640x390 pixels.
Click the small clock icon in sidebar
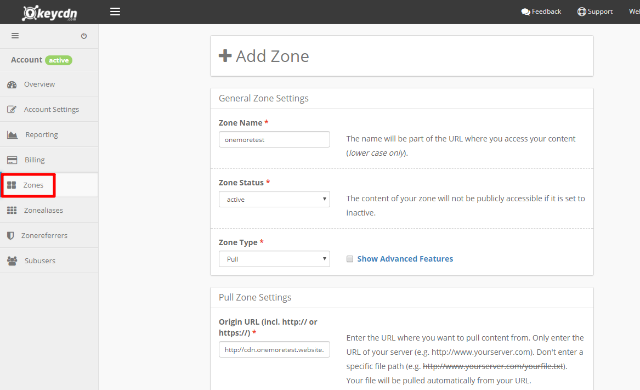click(x=84, y=36)
